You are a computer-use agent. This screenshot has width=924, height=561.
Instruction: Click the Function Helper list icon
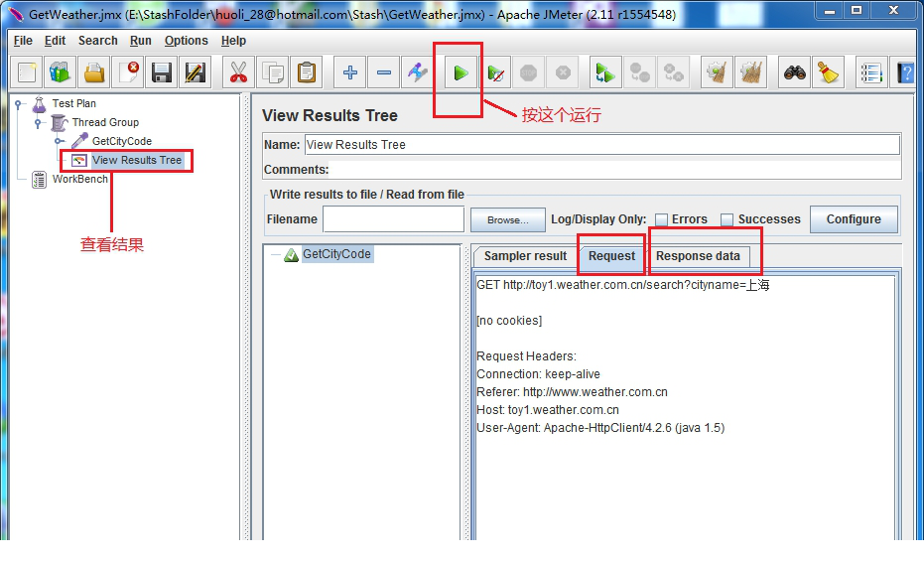pyautogui.click(x=871, y=72)
